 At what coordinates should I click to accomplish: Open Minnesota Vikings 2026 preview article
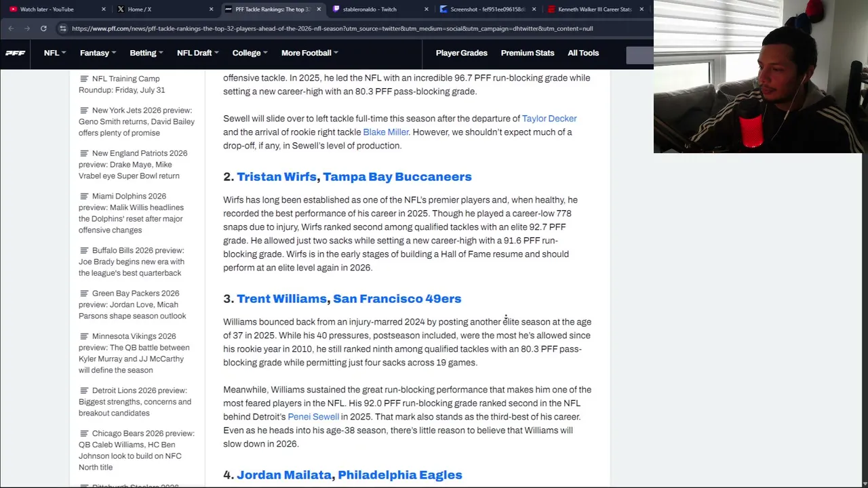coord(134,353)
